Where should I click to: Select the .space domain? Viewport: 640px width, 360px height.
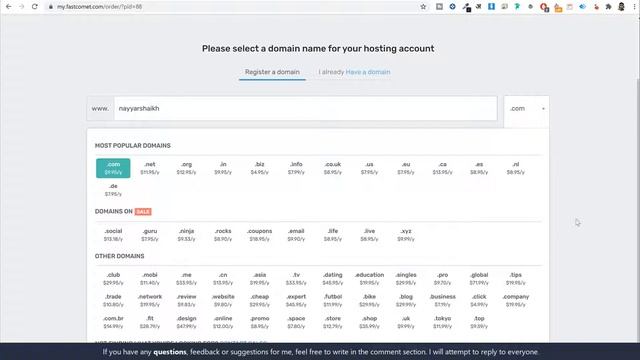(296, 322)
